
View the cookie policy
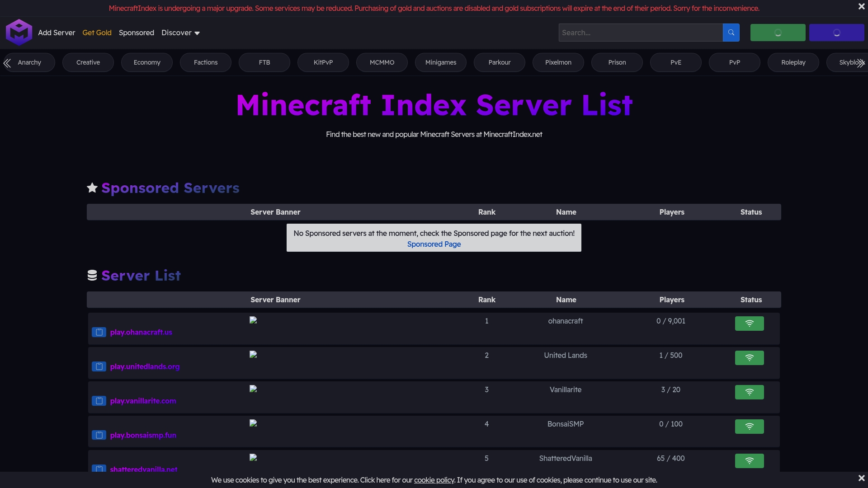(434, 480)
